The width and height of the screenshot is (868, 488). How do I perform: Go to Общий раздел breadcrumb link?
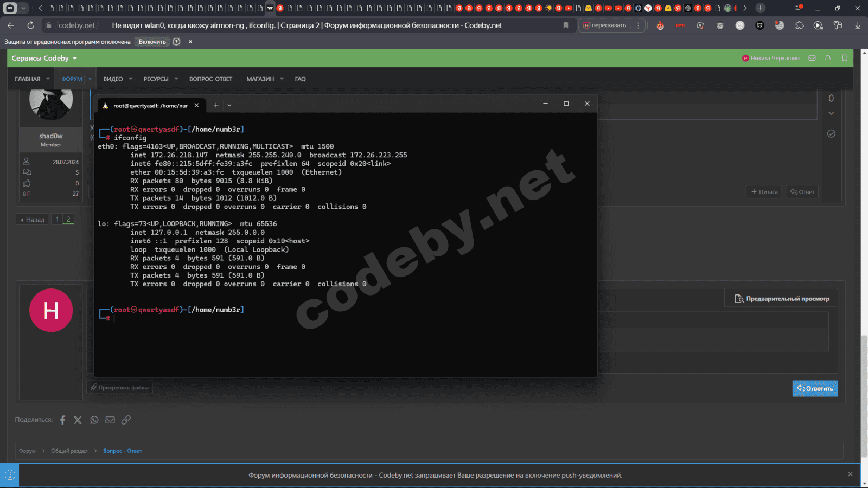pos(69,451)
